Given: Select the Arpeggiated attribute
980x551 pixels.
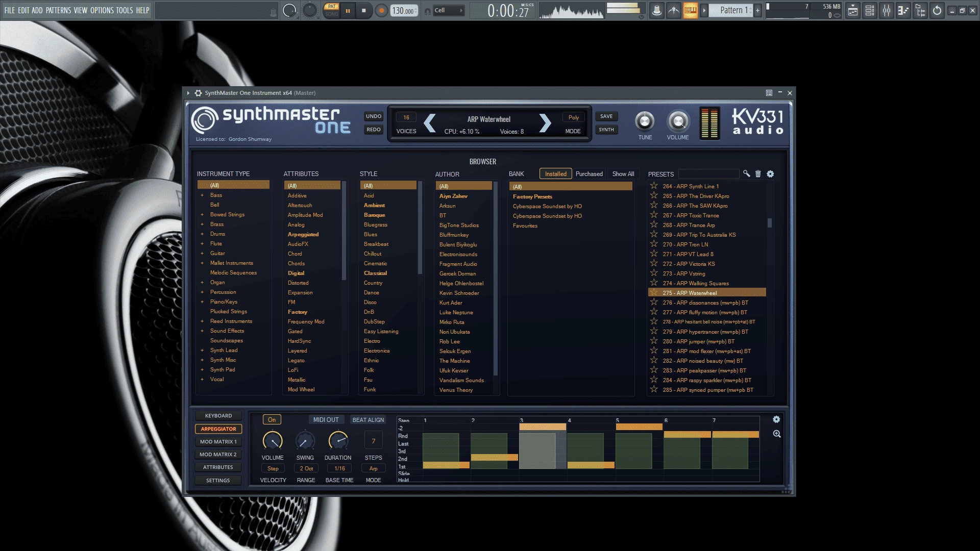Looking at the screenshot, I should click(x=303, y=235).
